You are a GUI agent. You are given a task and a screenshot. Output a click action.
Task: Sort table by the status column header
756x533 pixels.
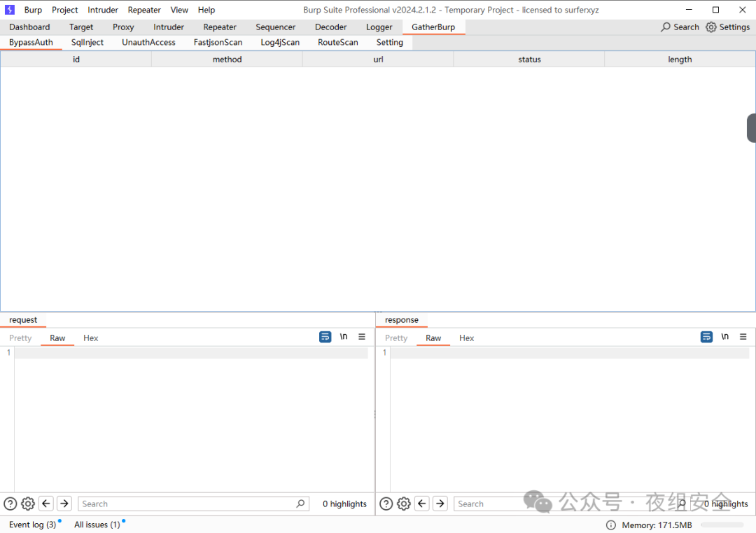click(529, 60)
